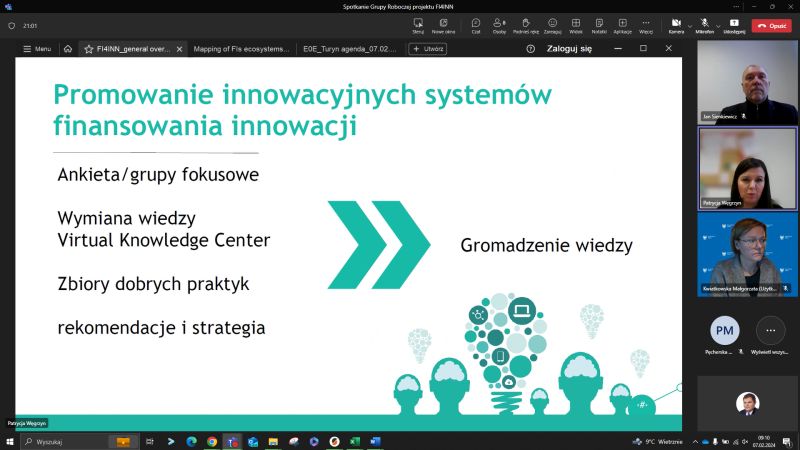Open Excel from the taskbar
Screen dimensions: 800x450
coord(355,442)
